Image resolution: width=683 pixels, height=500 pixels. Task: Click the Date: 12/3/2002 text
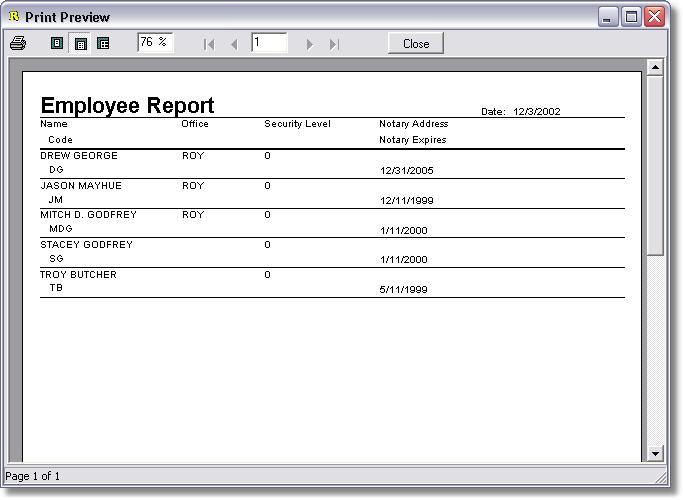[x=521, y=111]
